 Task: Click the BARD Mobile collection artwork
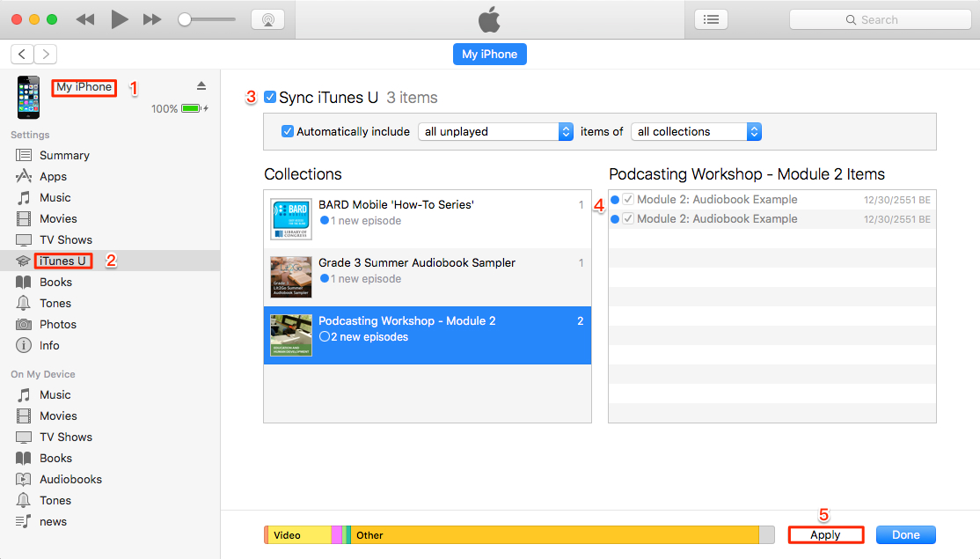(291, 219)
